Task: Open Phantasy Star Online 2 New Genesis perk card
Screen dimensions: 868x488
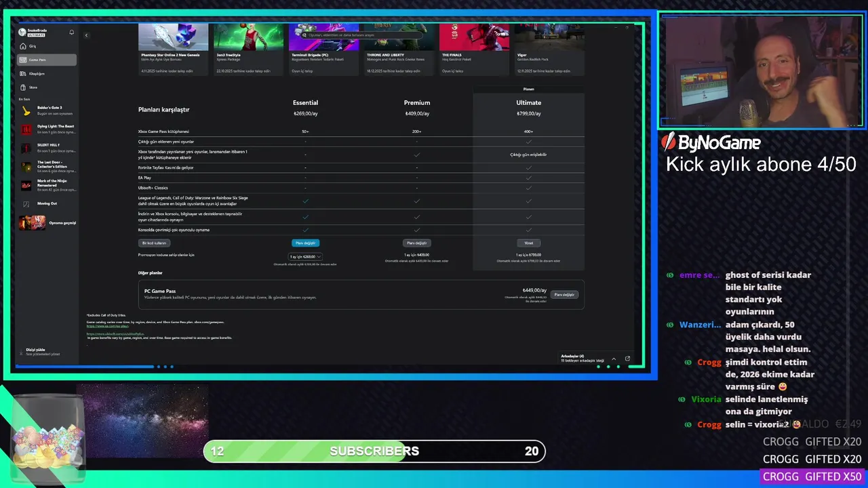Action: [x=174, y=49]
